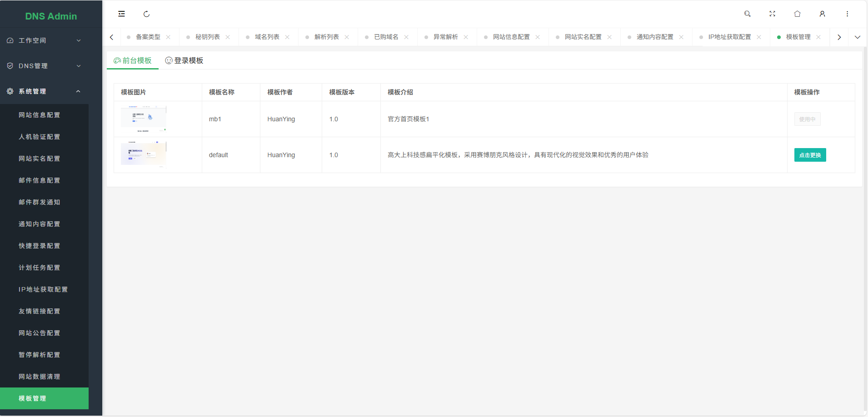Refresh the current page
This screenshot has height=417, width=868.
click(146, 14)
